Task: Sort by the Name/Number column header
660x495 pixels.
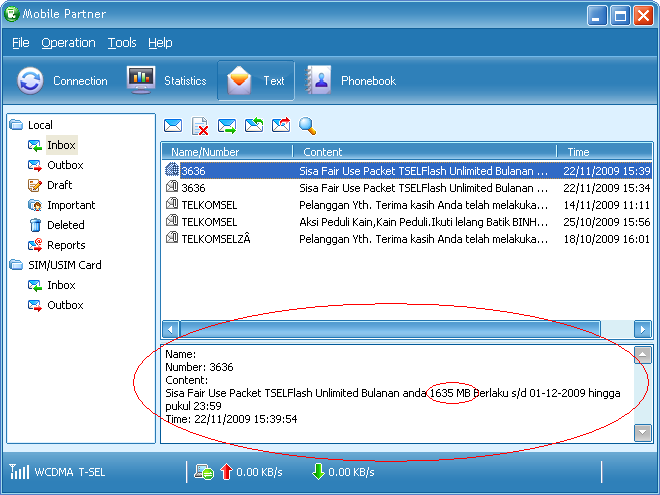Action: tap(227, 152)
